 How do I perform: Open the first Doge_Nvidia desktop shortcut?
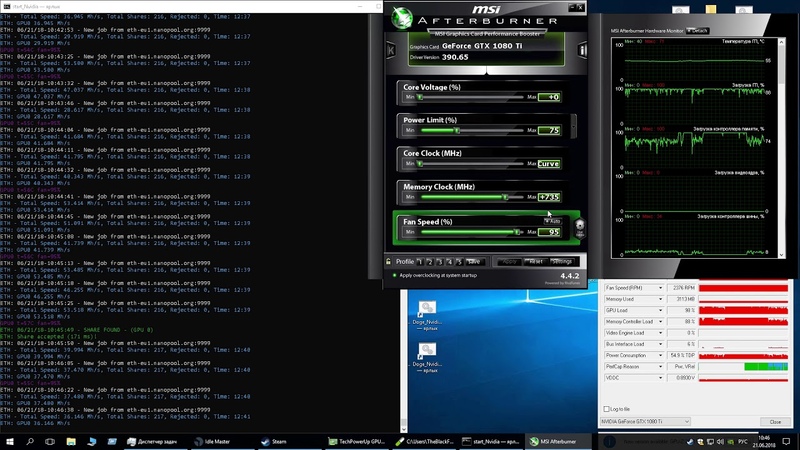[x=427, y=315]
